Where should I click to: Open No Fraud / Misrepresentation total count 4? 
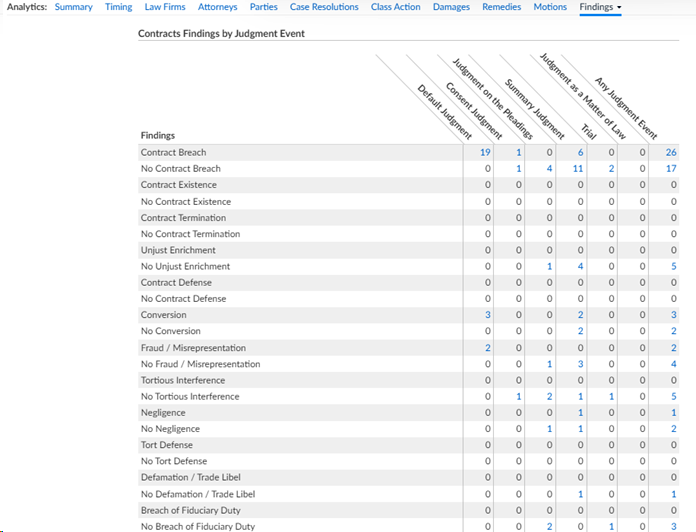coord(673,364)
